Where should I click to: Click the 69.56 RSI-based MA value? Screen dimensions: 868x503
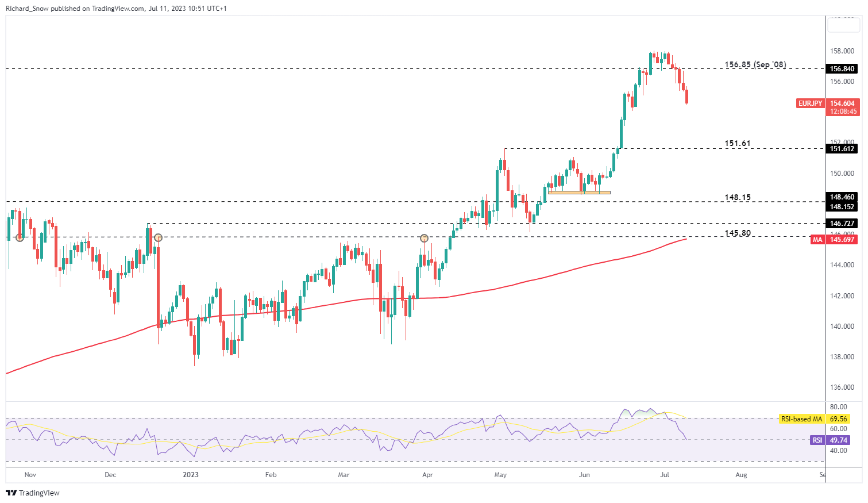click(839, 419)
